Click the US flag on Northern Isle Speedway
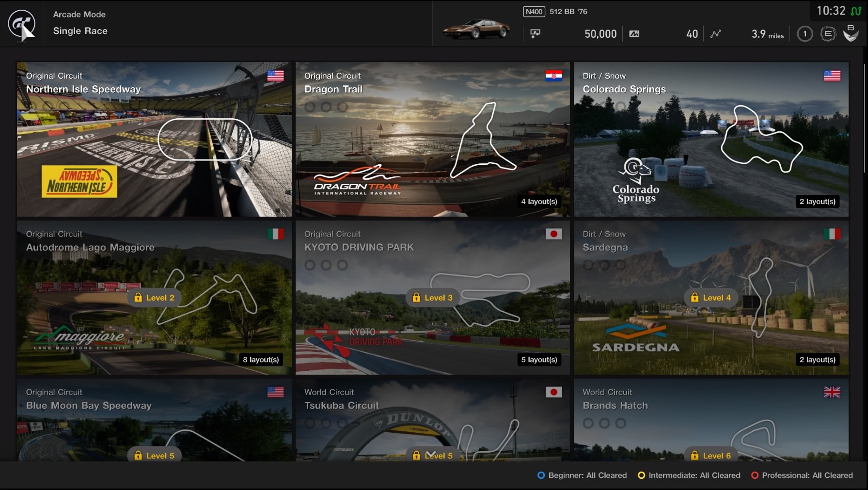868x490 pixels. 275,76
